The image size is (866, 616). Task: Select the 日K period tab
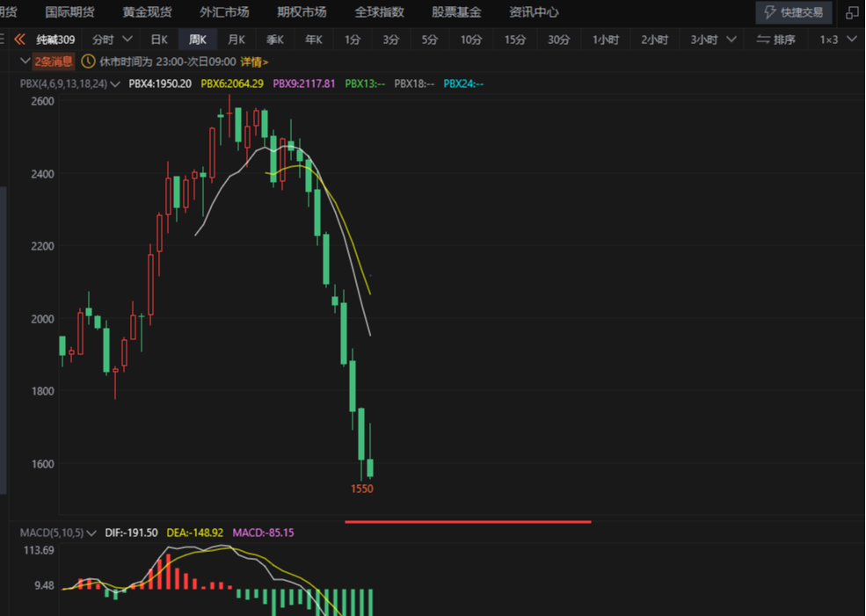pos(159,40)
